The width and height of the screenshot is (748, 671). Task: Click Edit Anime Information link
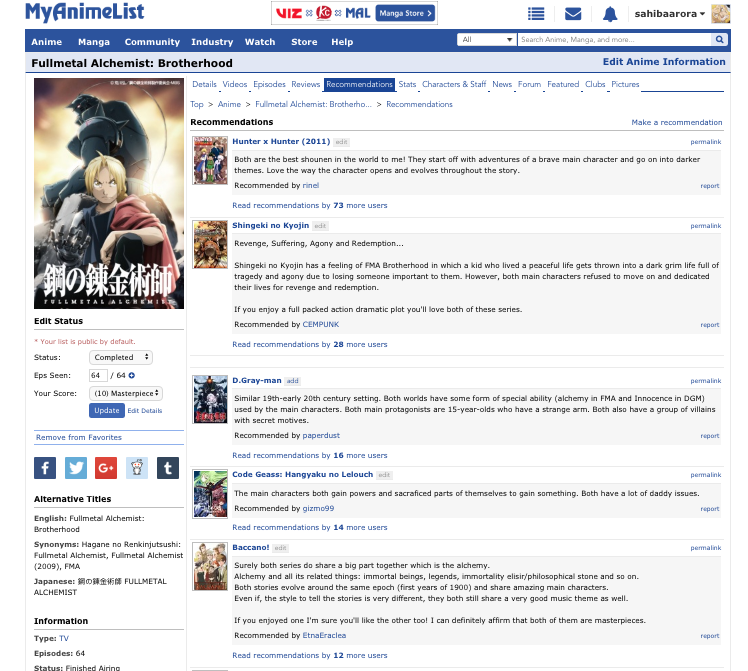pos(664,62)
